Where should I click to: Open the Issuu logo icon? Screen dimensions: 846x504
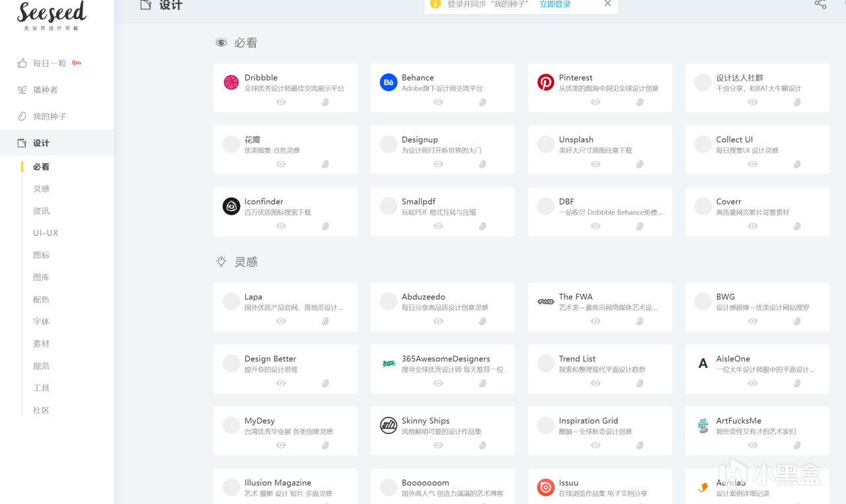(546, 488)
